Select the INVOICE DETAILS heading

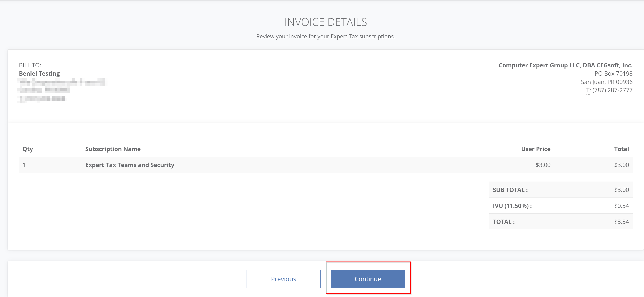pyautogui.click(x=326, y=22)
